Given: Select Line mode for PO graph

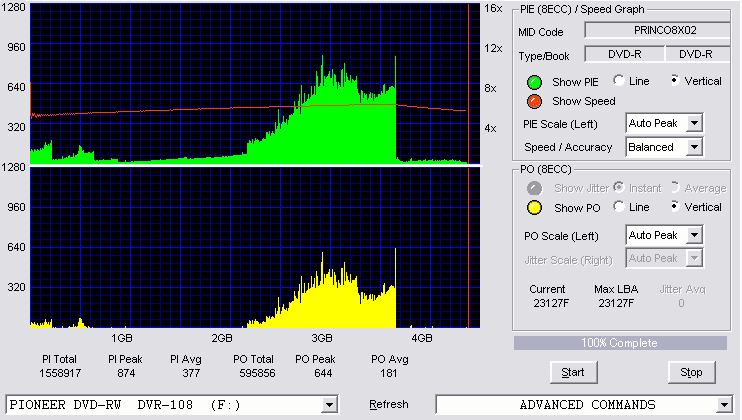Looking at the screenshot, I should (618, 206).
